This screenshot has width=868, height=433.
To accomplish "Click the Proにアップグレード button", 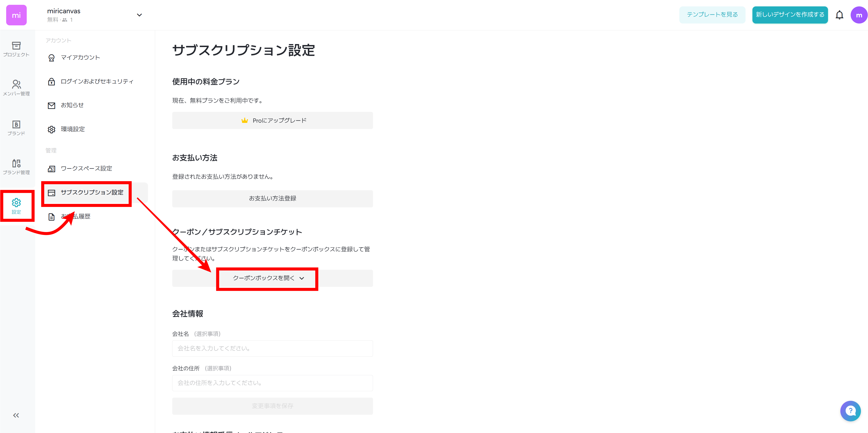I will click(272, 120).
